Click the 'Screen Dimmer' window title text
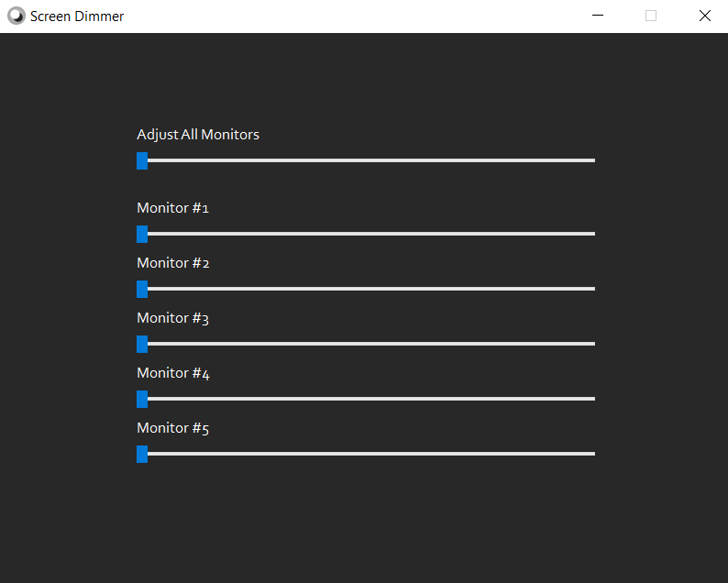Image resolution: width=728 pixels, height=583 pixels. click(77, 16)
